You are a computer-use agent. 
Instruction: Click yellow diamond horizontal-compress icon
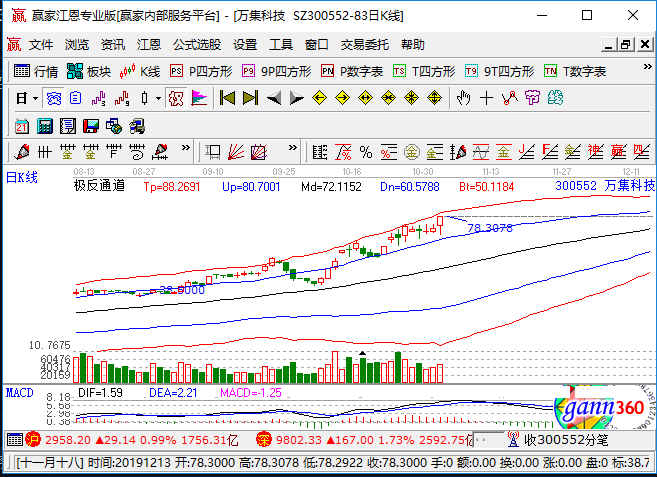point(389,99)
